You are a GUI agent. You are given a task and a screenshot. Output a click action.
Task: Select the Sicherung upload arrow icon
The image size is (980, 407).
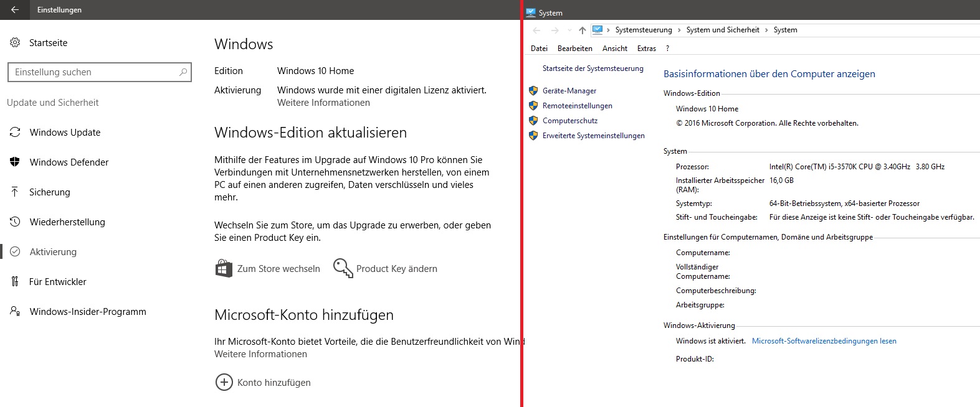pos(15,192)
